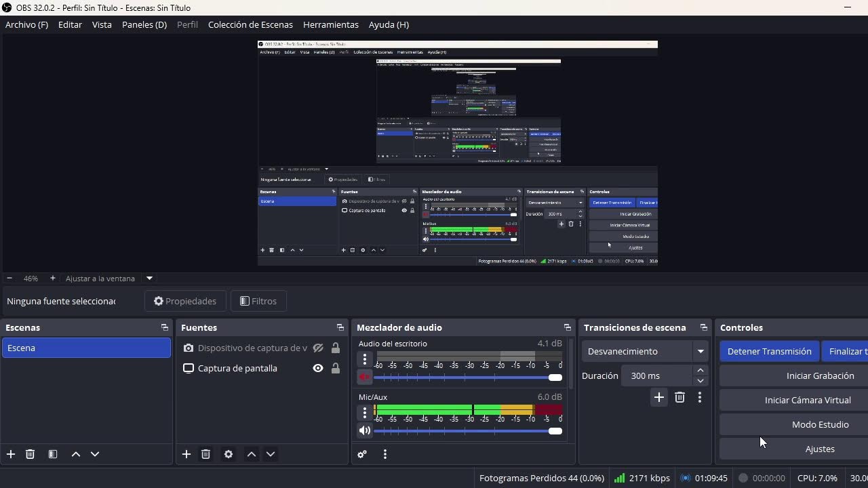The height and width of the screenshot is (488, 868).
Task: Click the green bitrate signal bars icon
Action: pyautogui.click(x=619, y=478)
